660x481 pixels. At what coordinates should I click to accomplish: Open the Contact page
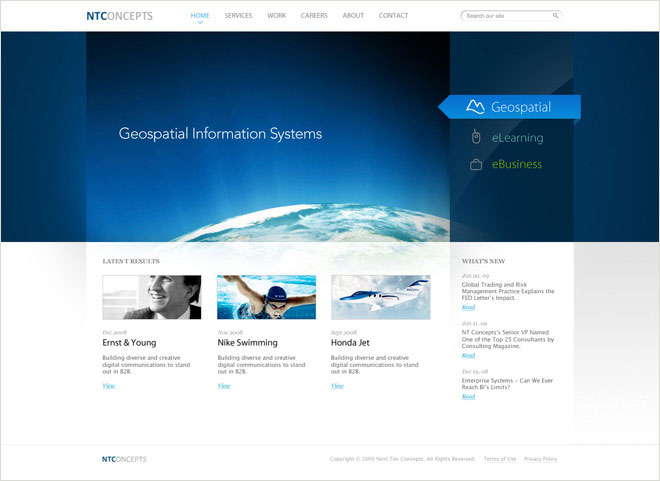pyautogui.click(x=393, y=15)
